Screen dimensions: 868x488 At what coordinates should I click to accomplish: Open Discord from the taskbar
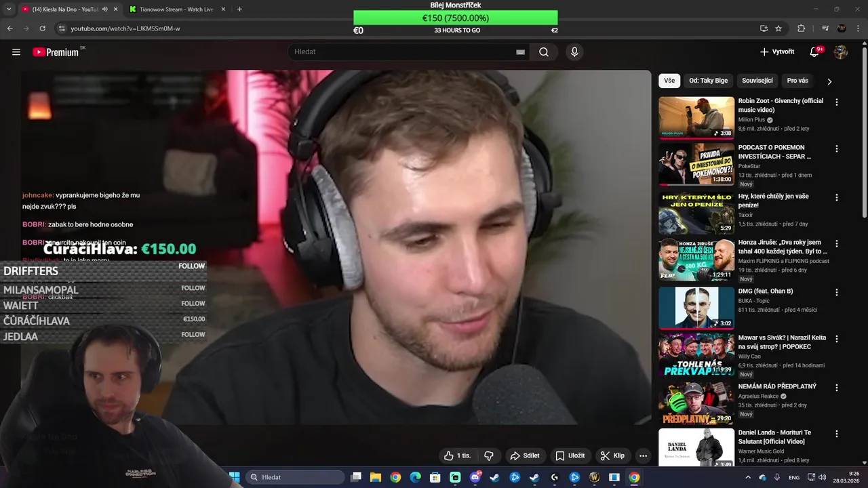(x=475, y=477)
